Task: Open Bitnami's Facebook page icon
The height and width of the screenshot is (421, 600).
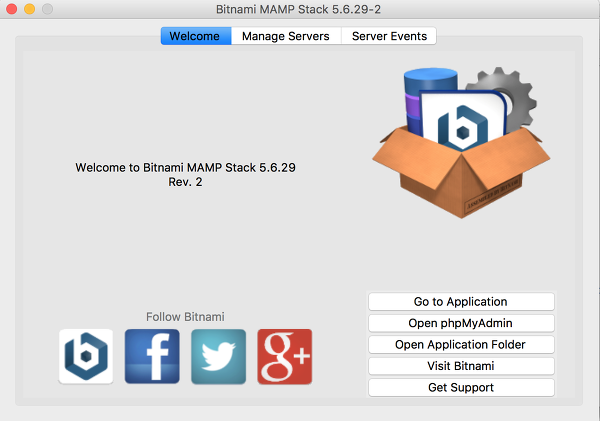Action: tap(152, 356)
